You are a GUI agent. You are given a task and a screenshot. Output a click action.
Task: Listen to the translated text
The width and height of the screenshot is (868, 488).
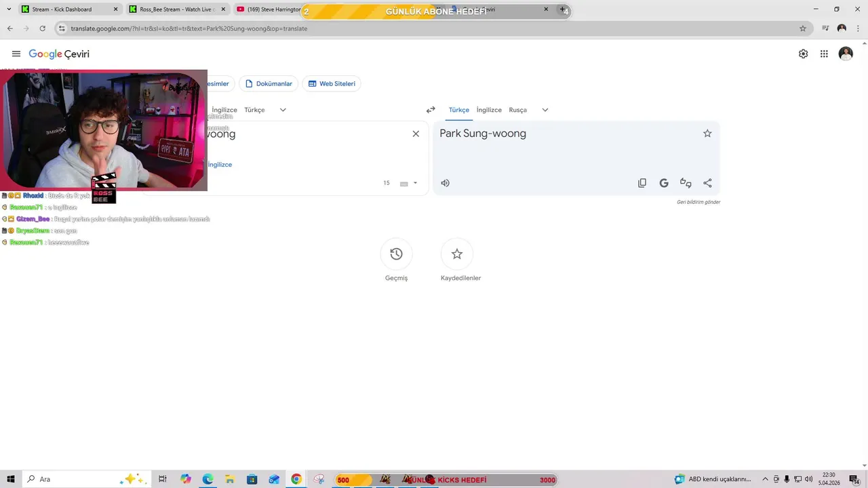click(x=445, y=183)
